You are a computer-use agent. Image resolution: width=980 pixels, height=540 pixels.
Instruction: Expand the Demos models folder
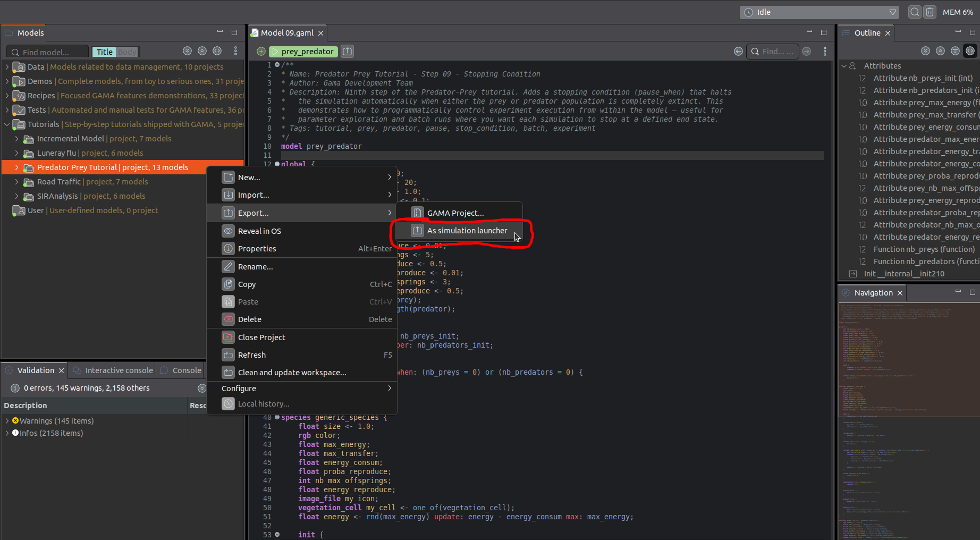(7, 81)
